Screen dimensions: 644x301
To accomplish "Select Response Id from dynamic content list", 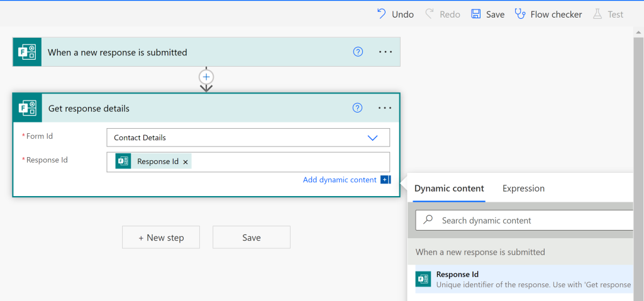I will click(x=525, y=279).
